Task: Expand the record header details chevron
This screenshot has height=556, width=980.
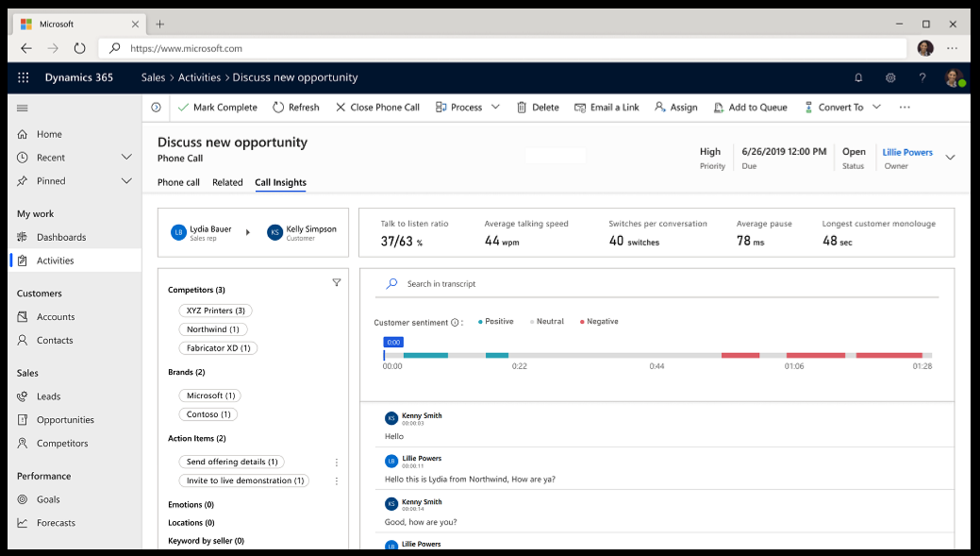Action: 950,158
